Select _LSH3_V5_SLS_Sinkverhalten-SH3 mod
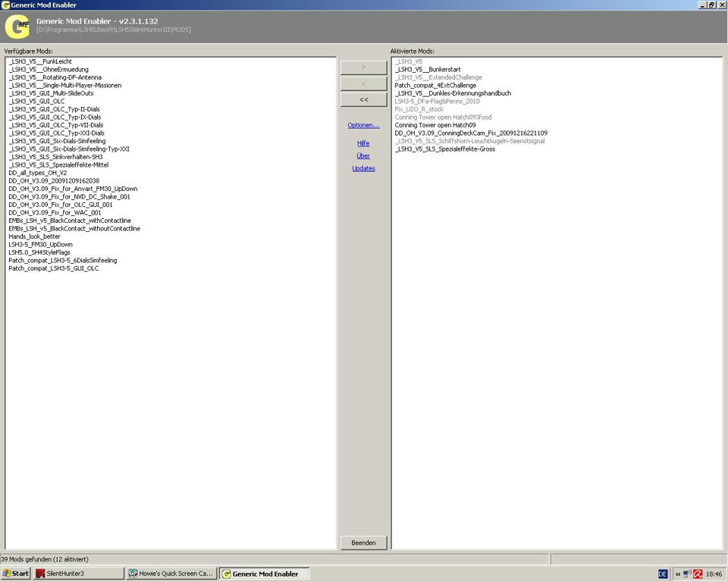Screen dimensions: 728x582 [55, 157]
